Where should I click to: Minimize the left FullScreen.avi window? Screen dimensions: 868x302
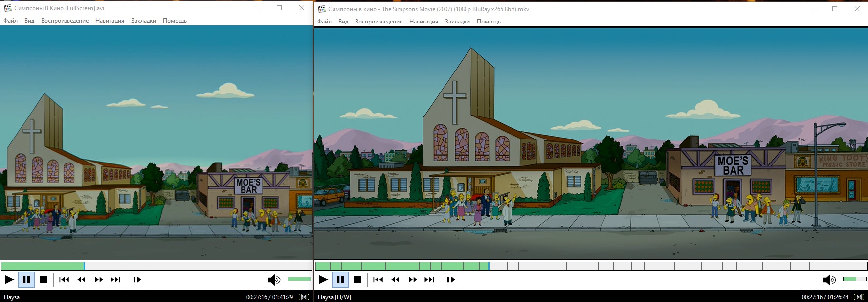[x=257, y=8]
